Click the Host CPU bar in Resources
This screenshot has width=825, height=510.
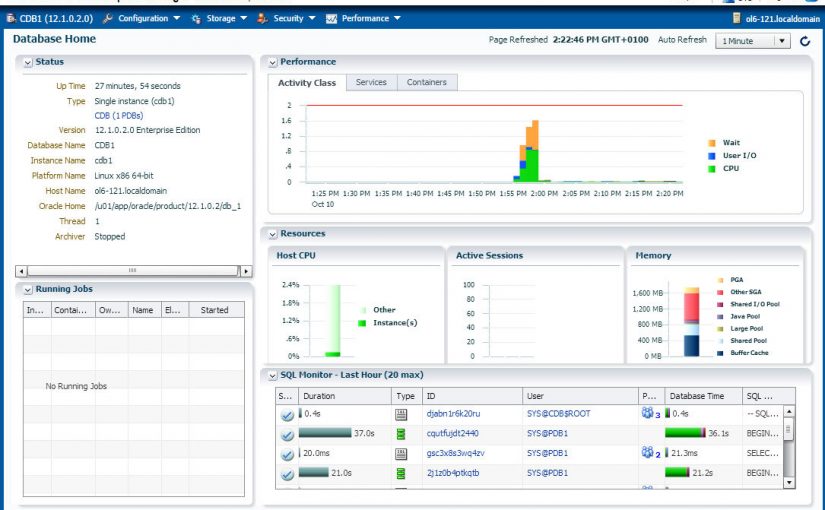(x=333, y=321)
